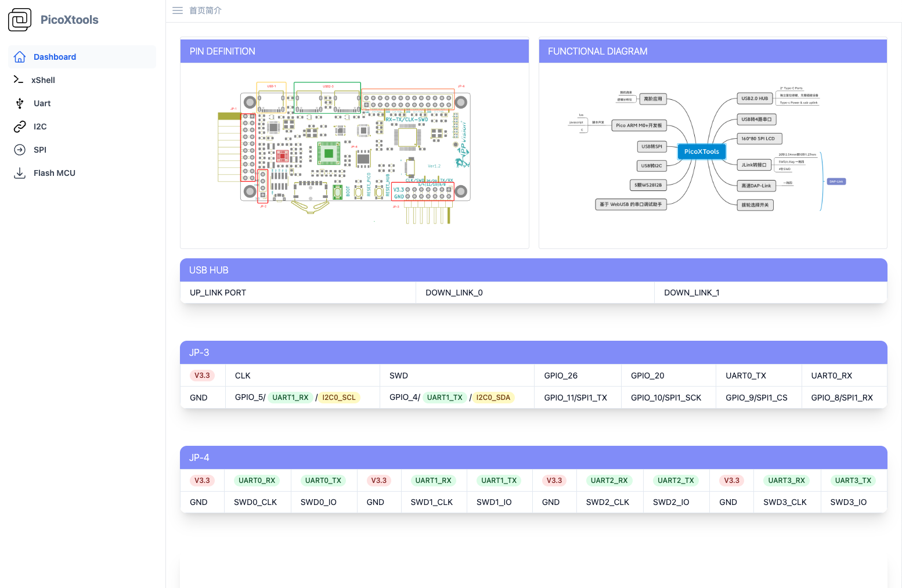Click the SWD2_CLK cell
Viewport: 902px width, 588px height.
(x=609, y=502)
